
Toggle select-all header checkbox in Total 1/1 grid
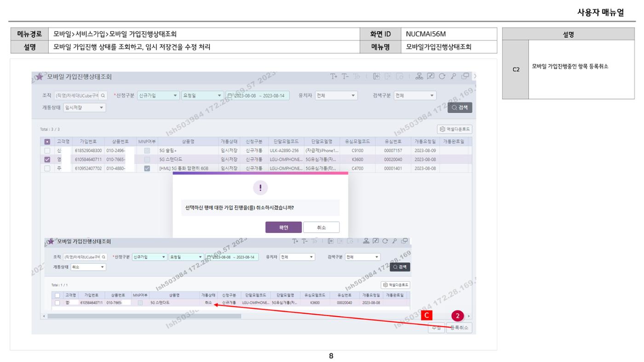coord(57,295)
